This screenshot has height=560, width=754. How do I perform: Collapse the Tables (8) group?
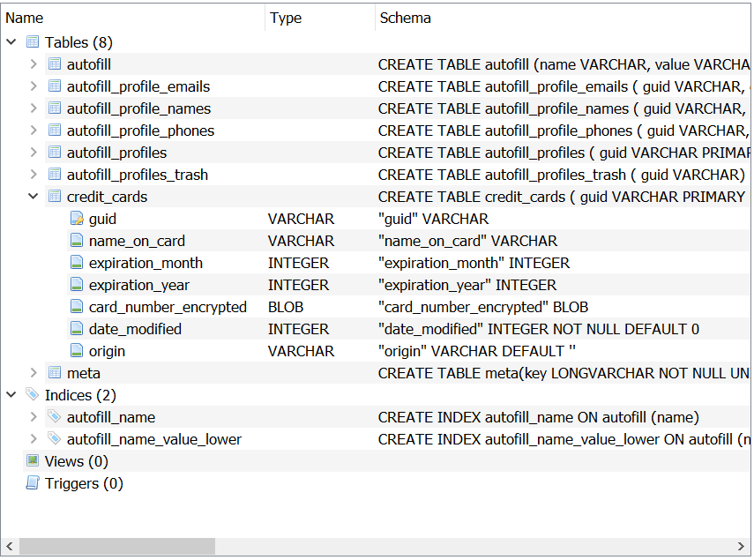tap(11, 42)
